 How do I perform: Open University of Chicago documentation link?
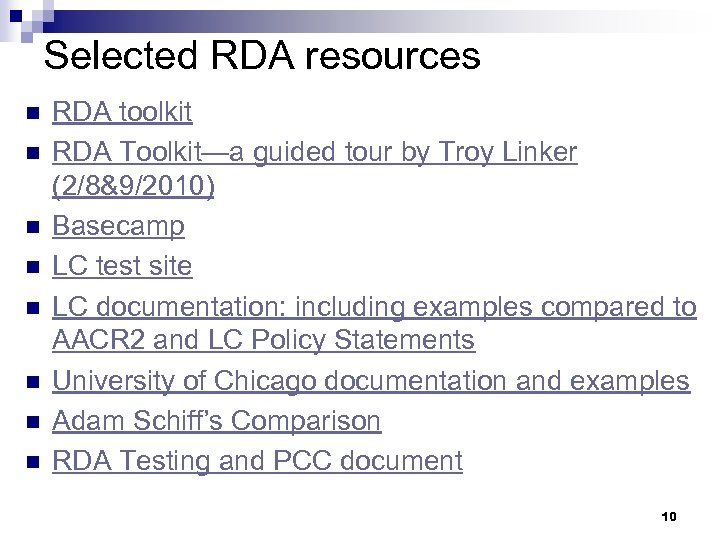tap(370, 381)
